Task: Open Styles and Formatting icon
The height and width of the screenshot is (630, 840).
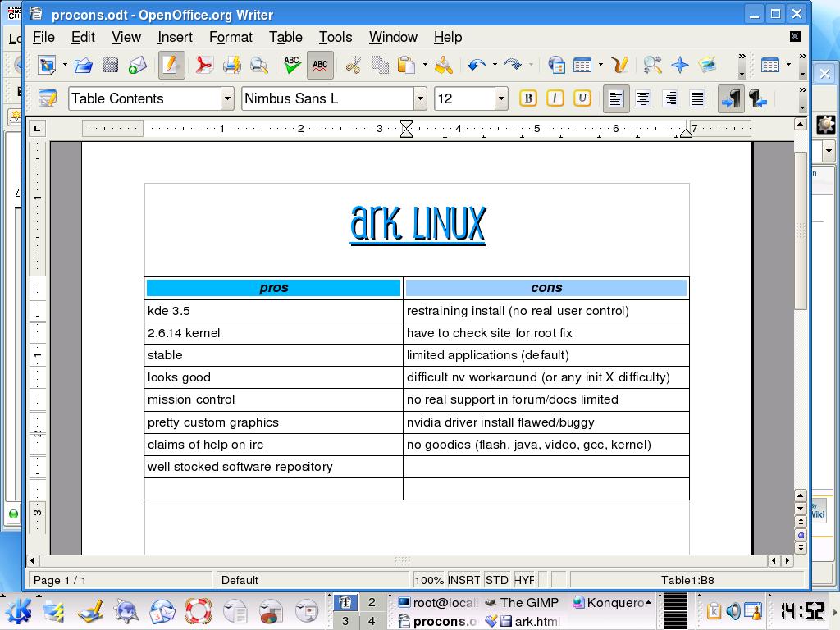Action: (47, 98)
